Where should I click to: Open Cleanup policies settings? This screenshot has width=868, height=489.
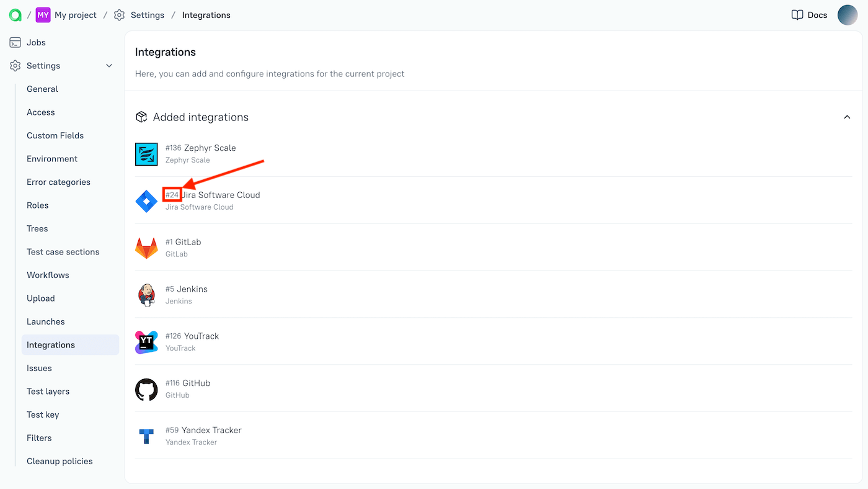pyautogui.click(x=60, y=461)
